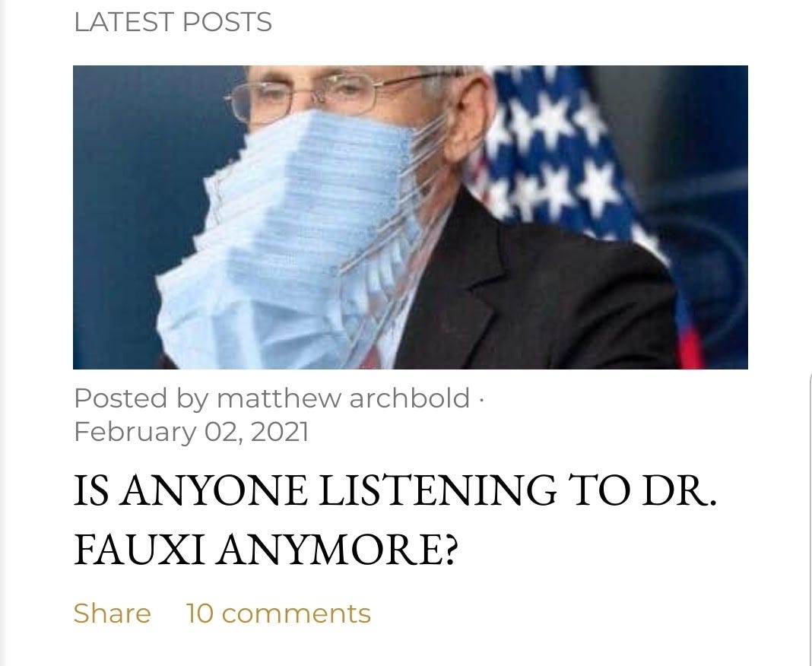Viewport: 812px width, 666px height.
Task: Click the LATEST POSTS section heading
Action: [x=173, y=22]
